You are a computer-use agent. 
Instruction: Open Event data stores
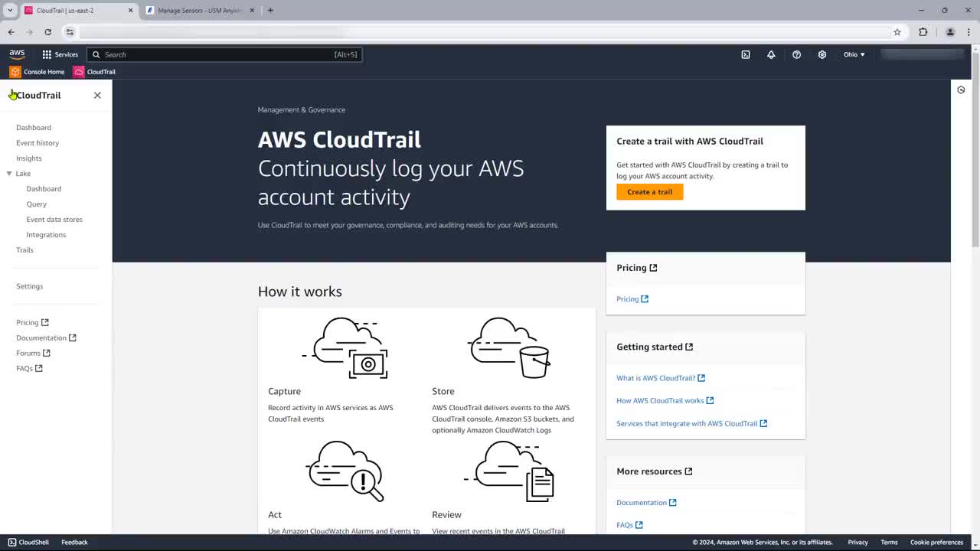pos(54,220)
